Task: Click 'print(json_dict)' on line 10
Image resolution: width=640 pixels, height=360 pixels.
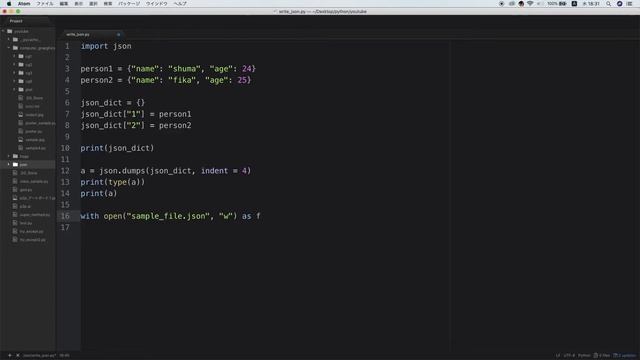Action: 117,148
